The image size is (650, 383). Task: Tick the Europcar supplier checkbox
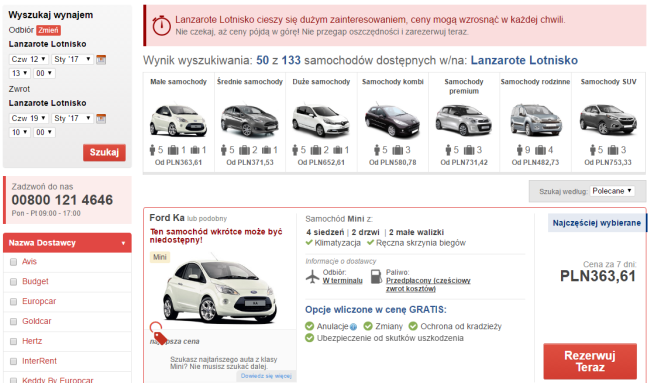13,302
